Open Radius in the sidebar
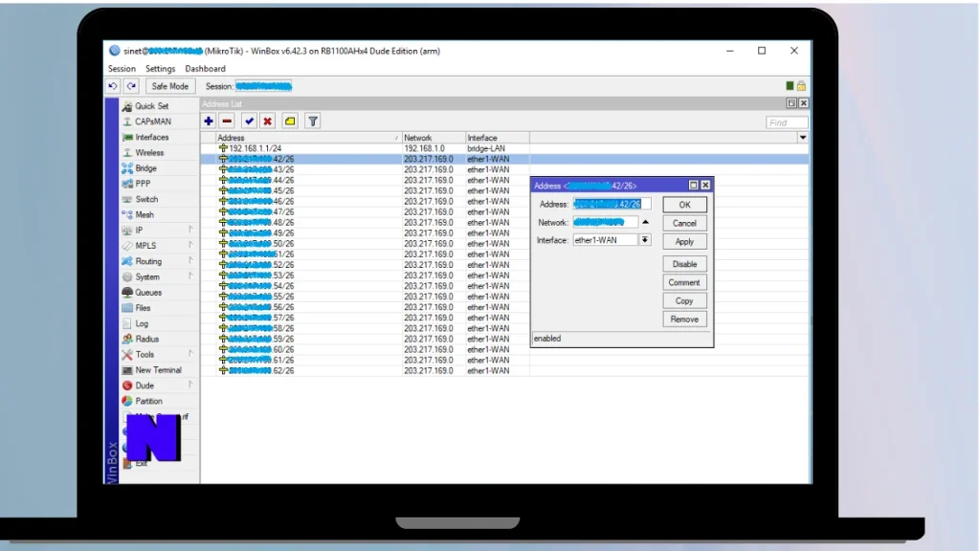 tap(146, 340)
